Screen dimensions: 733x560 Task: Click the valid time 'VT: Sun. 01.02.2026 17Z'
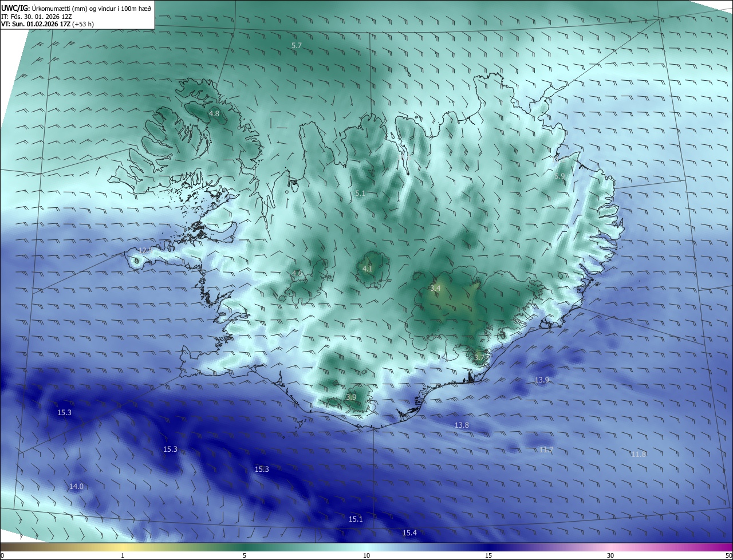tap(37, 25)
